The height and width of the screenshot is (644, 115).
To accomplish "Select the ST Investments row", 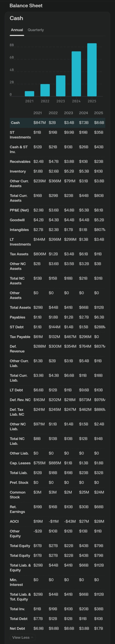I will pyautogui.click(x=57, y=135).
